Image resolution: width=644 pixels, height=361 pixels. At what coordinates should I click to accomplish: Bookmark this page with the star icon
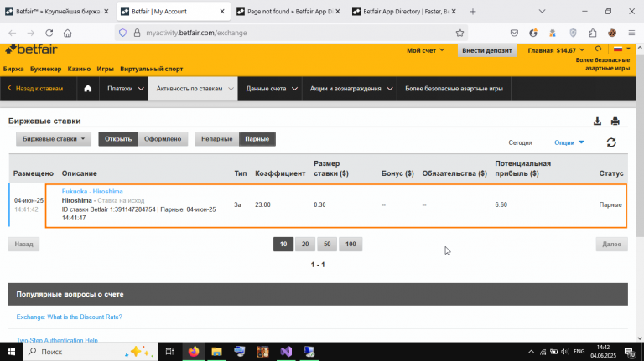point(460,33)
